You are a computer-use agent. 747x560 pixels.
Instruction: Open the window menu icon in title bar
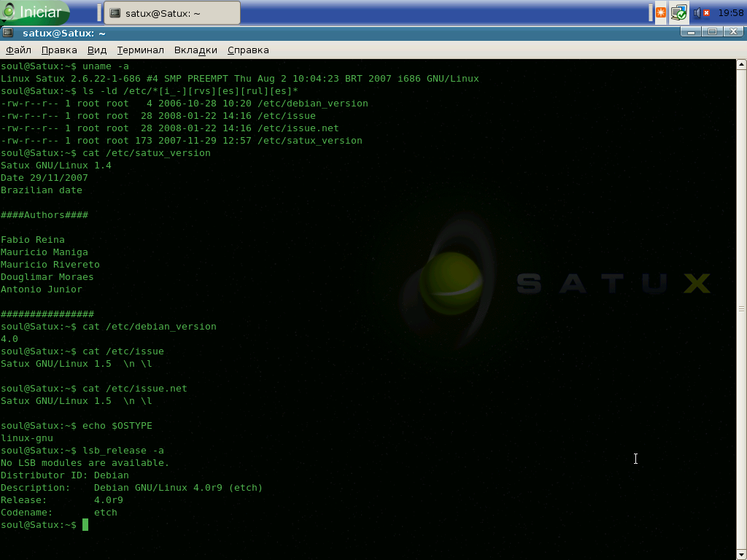tap(7, 33)
